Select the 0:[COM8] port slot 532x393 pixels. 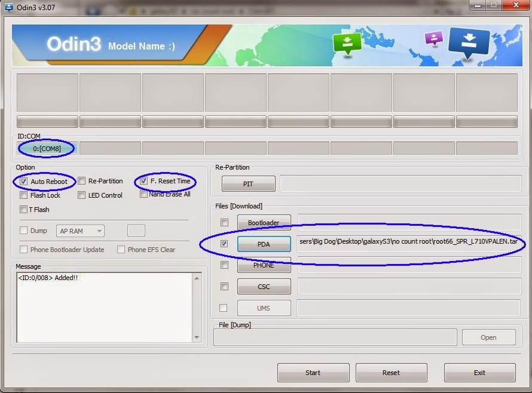click(47, 149)
